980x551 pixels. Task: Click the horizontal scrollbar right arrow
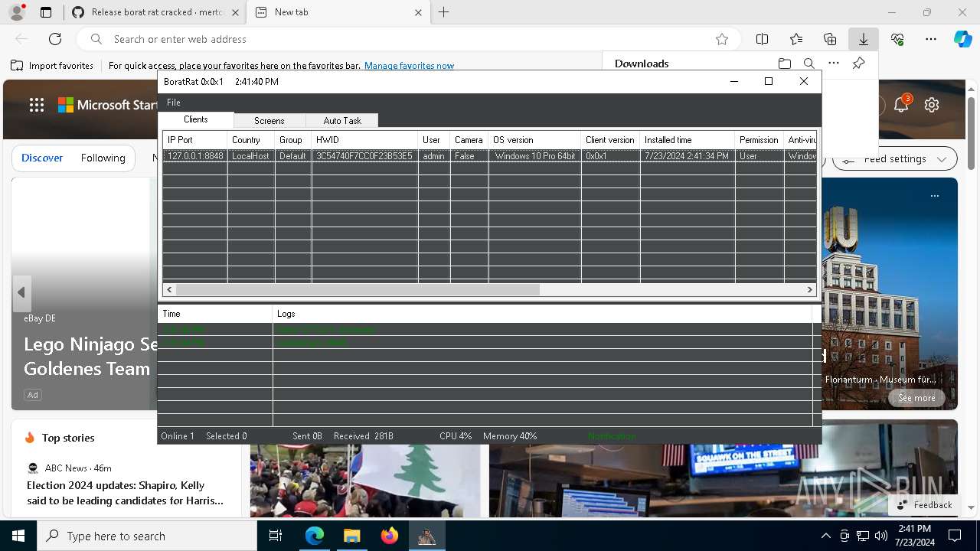(x=810, y=290)
